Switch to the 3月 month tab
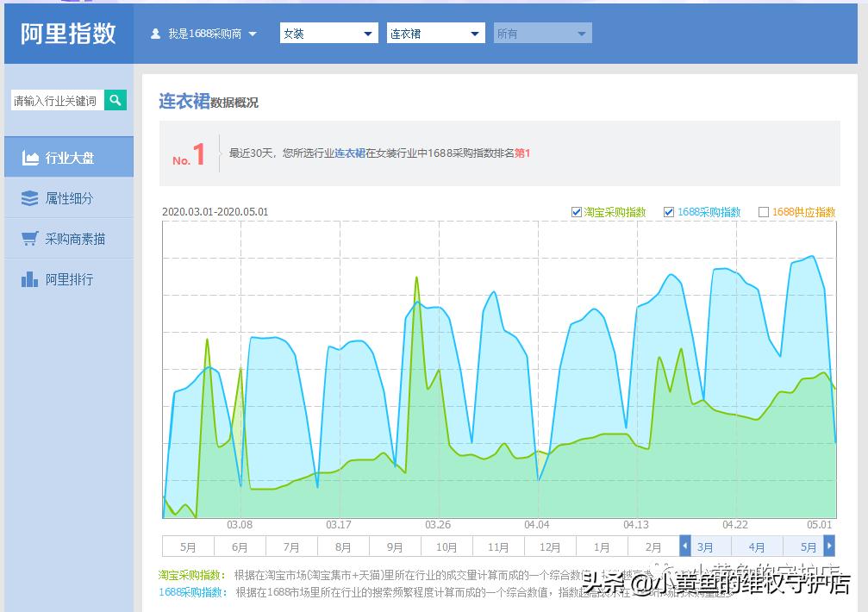868x612 pixels. click(x=705, y=546)
